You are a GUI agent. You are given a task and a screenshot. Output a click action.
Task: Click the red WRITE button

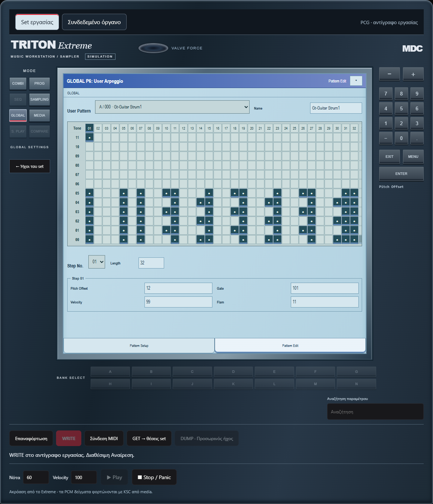pos(69,439)
